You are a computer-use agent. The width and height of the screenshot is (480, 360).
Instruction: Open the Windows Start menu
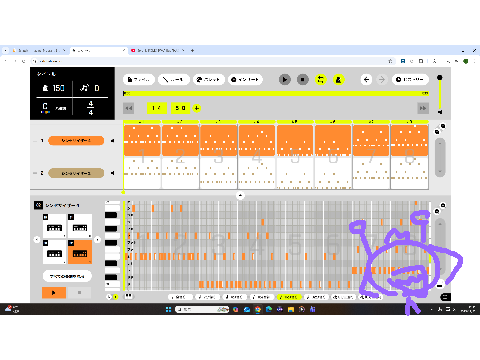168,309
